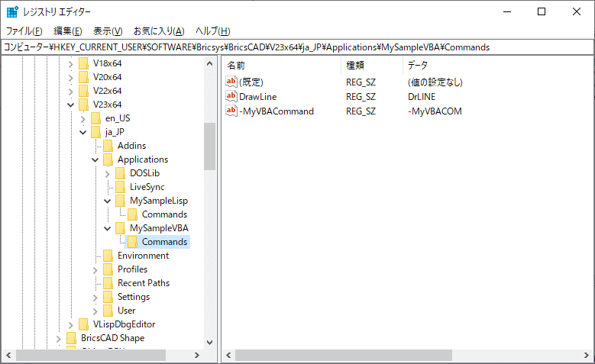Collapse the ja_JP tree node
595x364 pixels.
point(82,132)
